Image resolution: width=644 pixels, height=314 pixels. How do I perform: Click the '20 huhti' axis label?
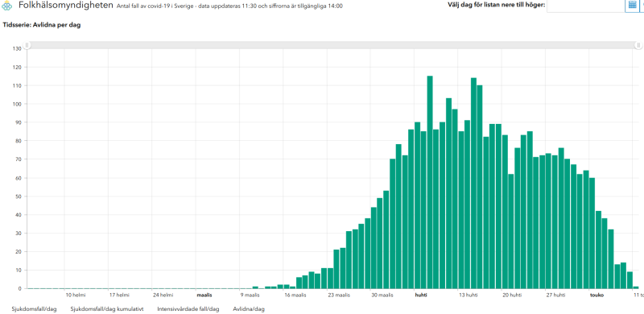(x=512, y=295)
